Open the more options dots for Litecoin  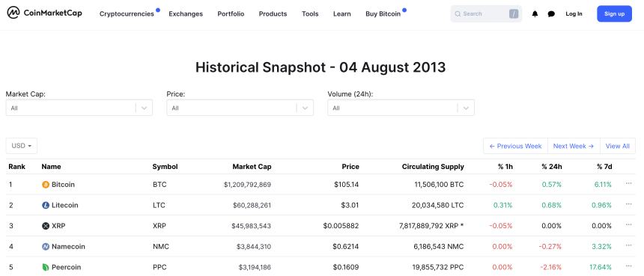(628, 204)
